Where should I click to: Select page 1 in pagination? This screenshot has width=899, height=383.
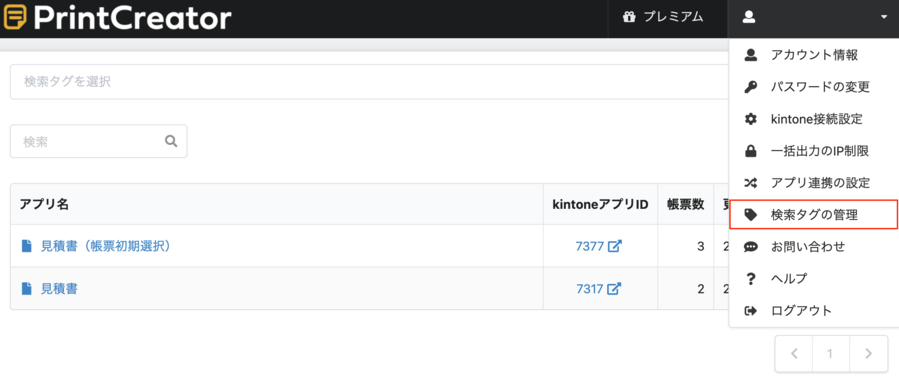(830, 354)
